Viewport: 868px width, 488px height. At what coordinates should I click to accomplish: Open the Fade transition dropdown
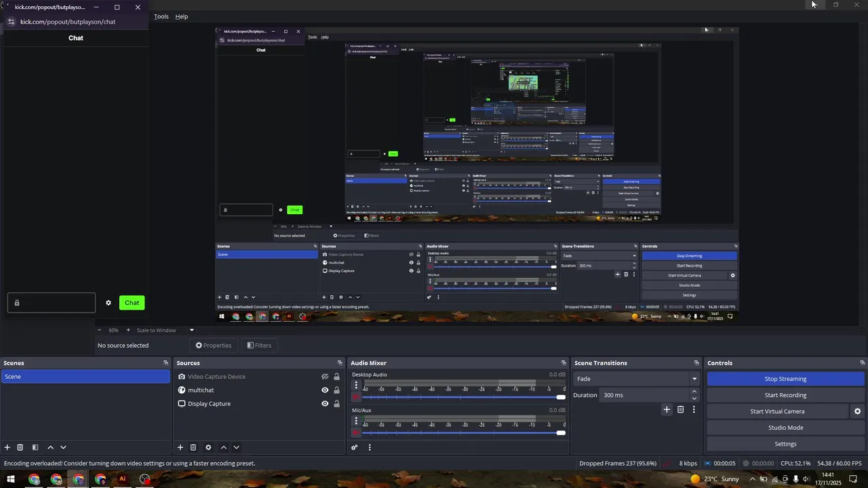[x=636, y=379]
